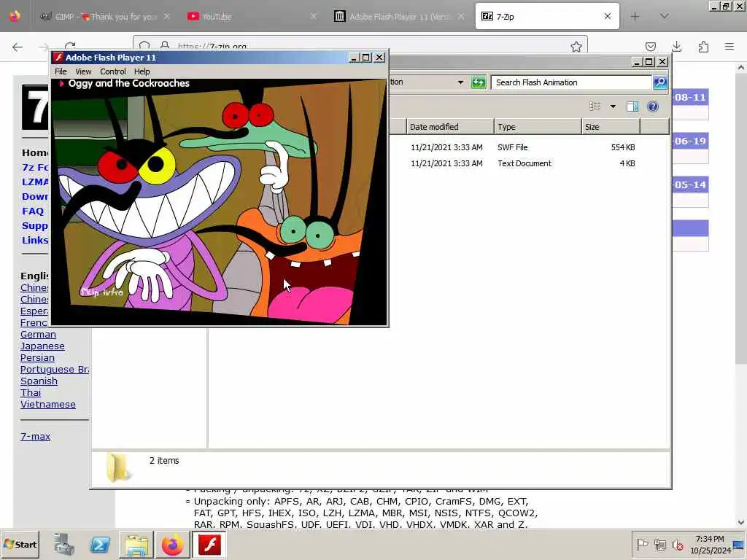This screenshot has height=560, width=747.
Task: Click the Skip intro text in animation
Action: 102,292
